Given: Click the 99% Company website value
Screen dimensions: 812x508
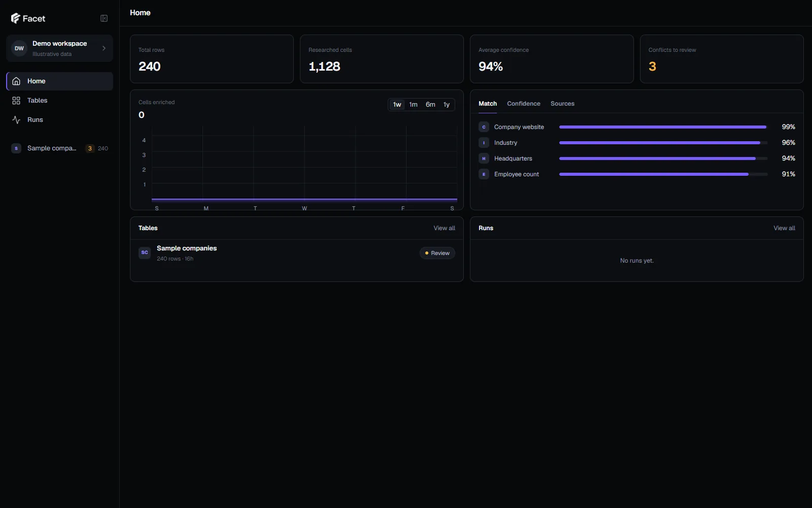Looking at the screenshot, I should (x=788, y=127).
